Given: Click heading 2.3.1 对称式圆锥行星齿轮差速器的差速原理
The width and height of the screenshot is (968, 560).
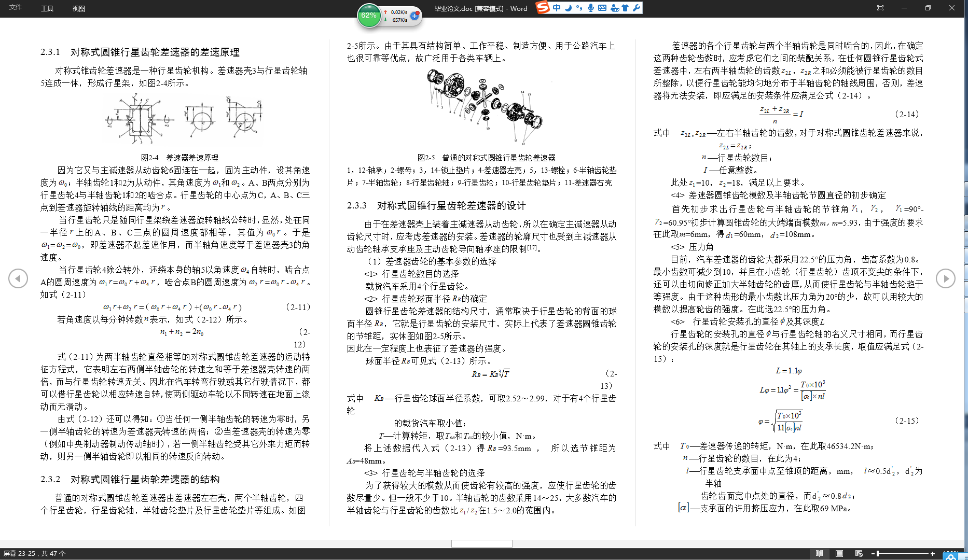Looking at the screenshot, I should click(x=140, y=52).
